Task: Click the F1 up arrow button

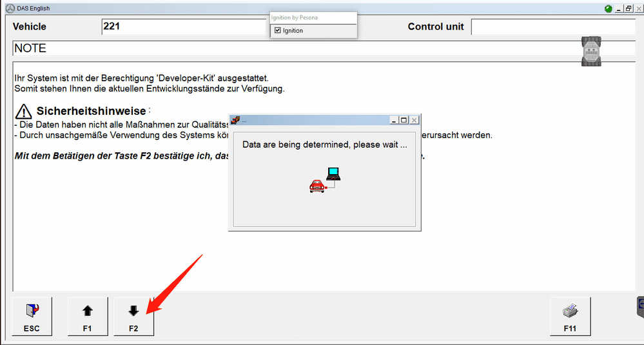Action: click(x=88, y=316)
